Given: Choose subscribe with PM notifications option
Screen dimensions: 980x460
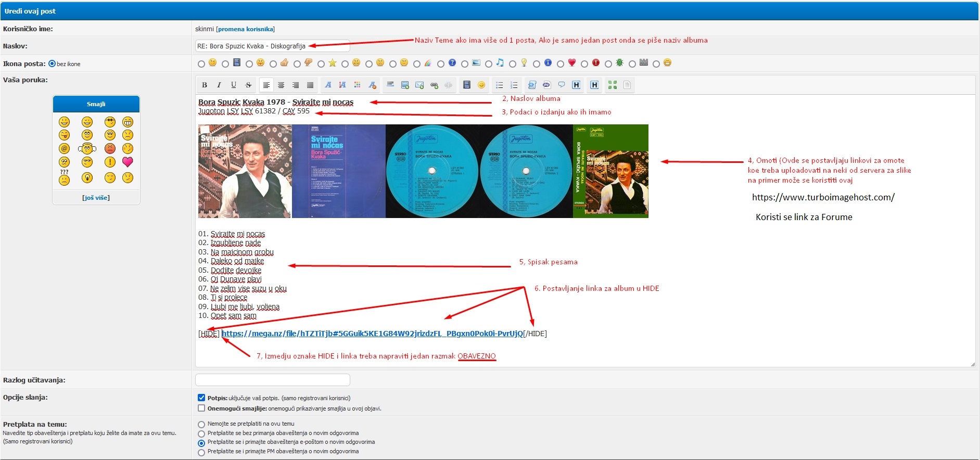Looking at the screenshot, I should (201, 453).
